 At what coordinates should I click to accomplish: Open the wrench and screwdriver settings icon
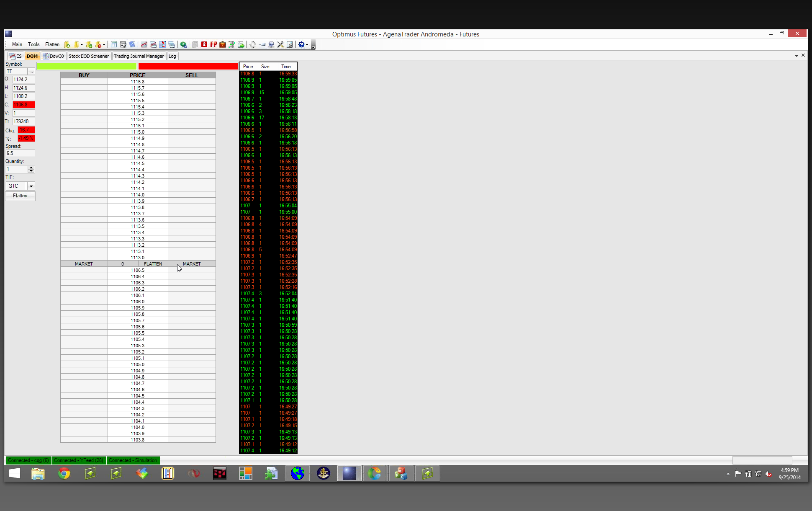pos(280,44)
